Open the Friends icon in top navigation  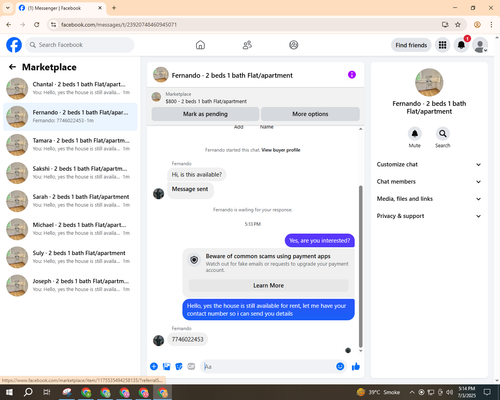coord(247,45)
